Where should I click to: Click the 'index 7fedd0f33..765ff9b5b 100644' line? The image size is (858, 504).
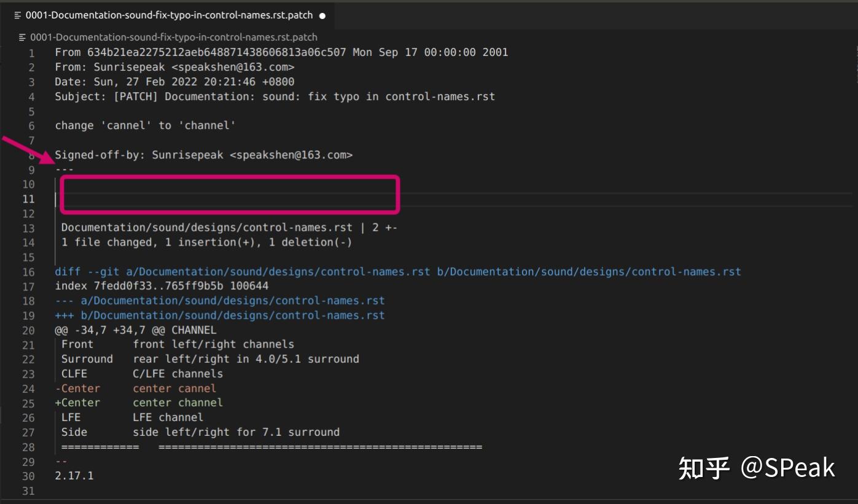[x=162, y=286]
